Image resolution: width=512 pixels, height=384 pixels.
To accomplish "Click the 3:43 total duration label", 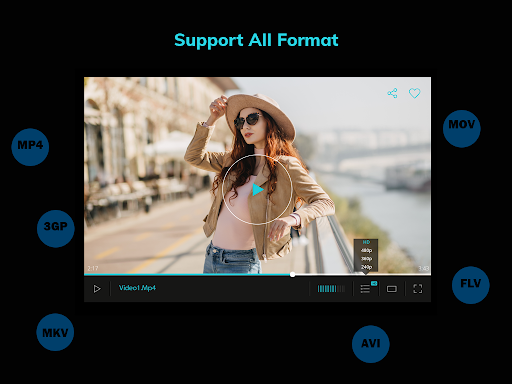I will pyautogui.click(x=424, y=268).
